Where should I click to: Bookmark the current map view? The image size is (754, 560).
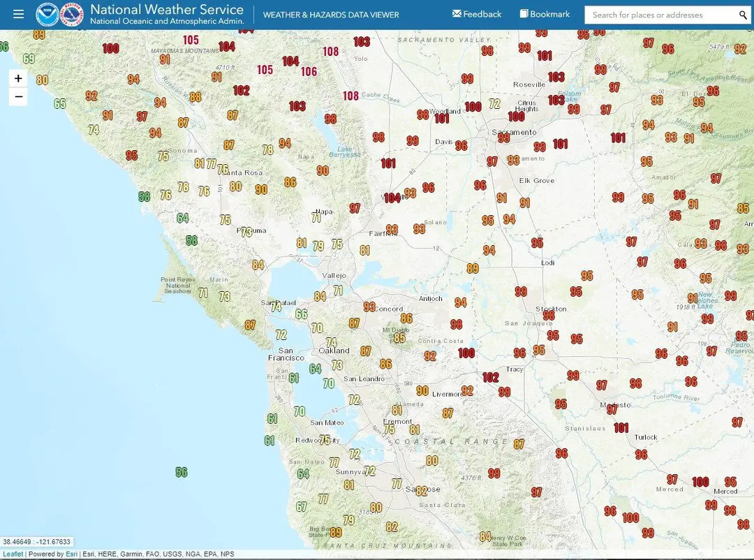(x=545, y=14)
